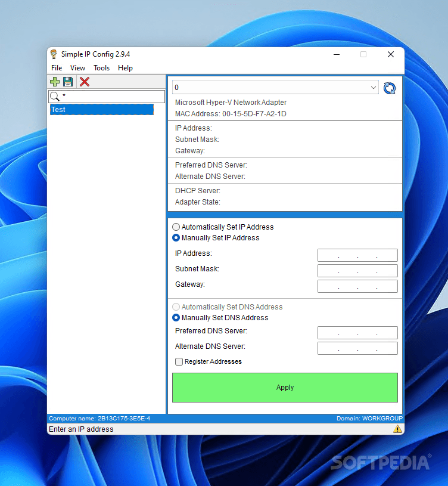
Task: Click the Simple IP Config app icon in the title bar
Action: 54,54
